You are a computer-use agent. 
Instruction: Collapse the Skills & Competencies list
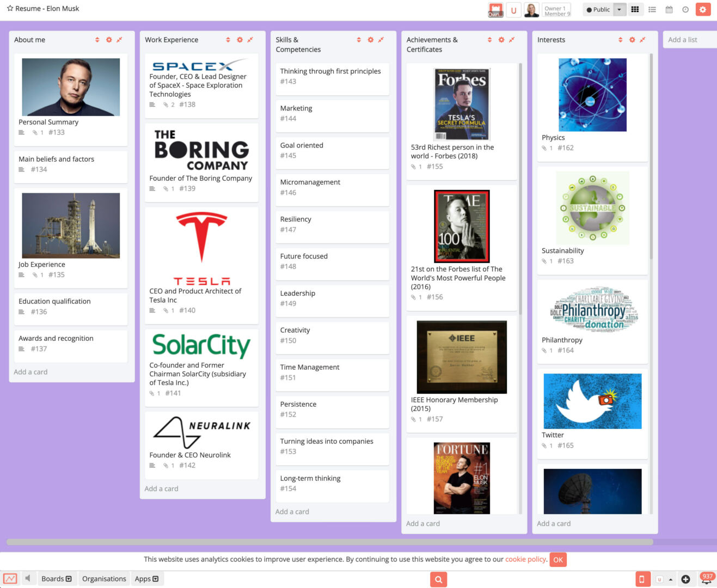pyautogui.click(x=381, y=40)
